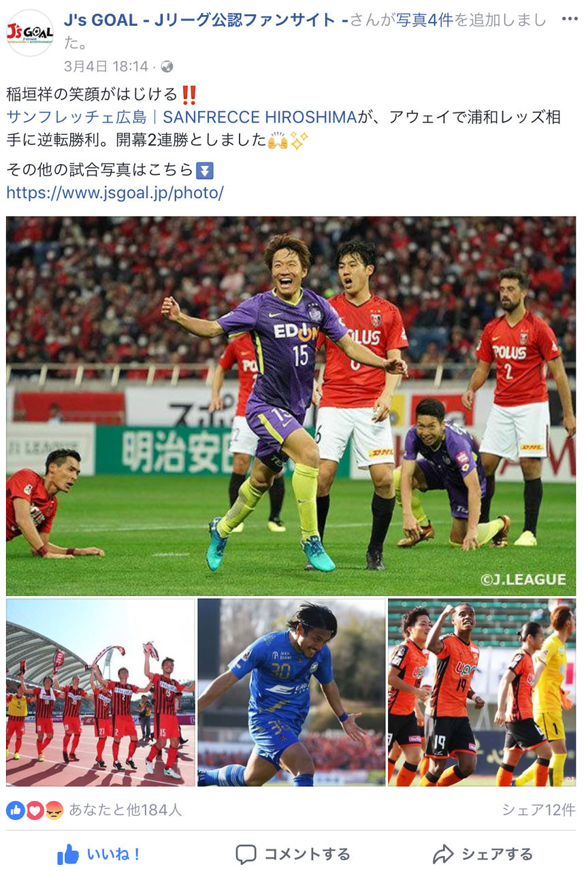Toggle the いいね！ thumbs-up button
The image size is (588, 871).
(x=99, y=854)
